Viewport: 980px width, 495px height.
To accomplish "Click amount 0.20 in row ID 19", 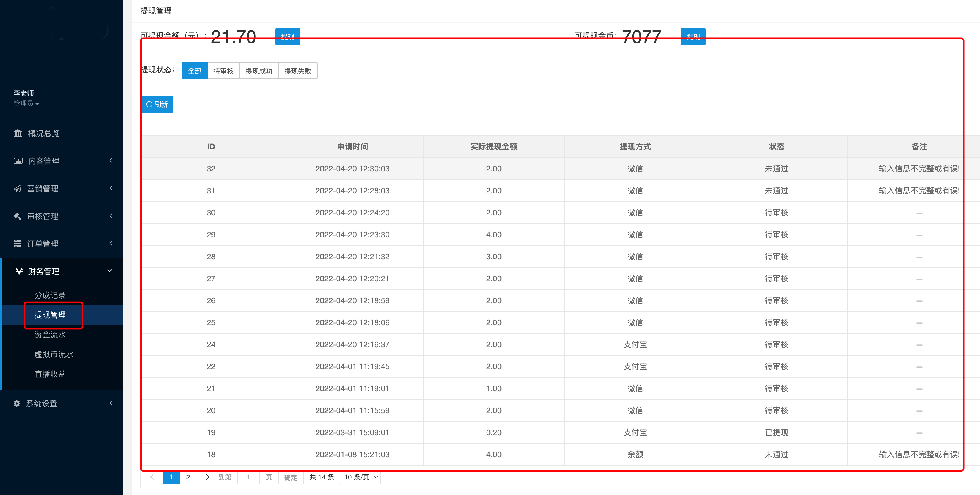I will tap(494, 432).
